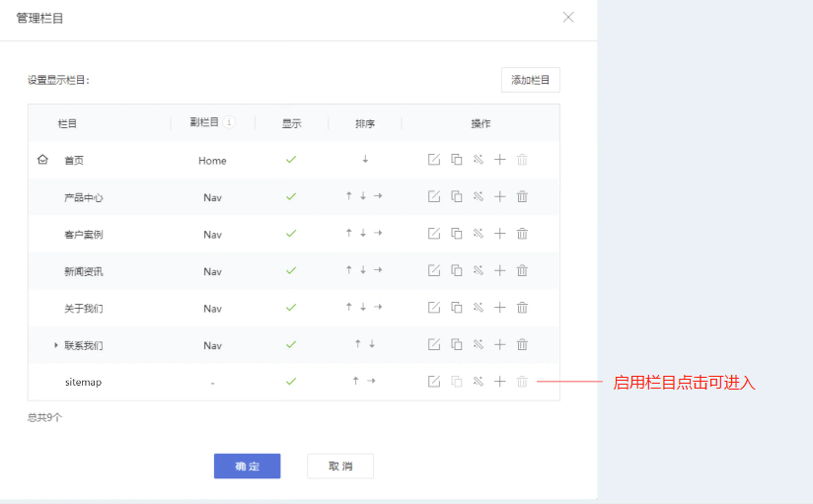The width and height of the screenshot is (813, 504).
Task: Click the 确定 button
Action: [x=247, y=466]
